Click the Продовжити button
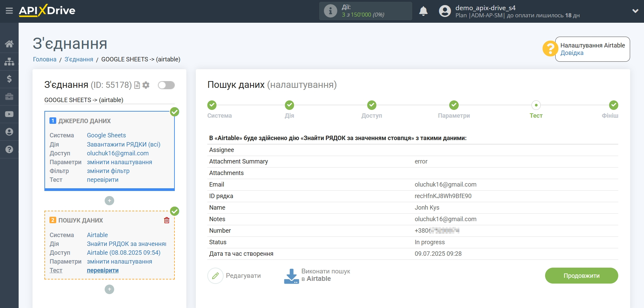This screenshot has height=308, width=644. [581, 276]
